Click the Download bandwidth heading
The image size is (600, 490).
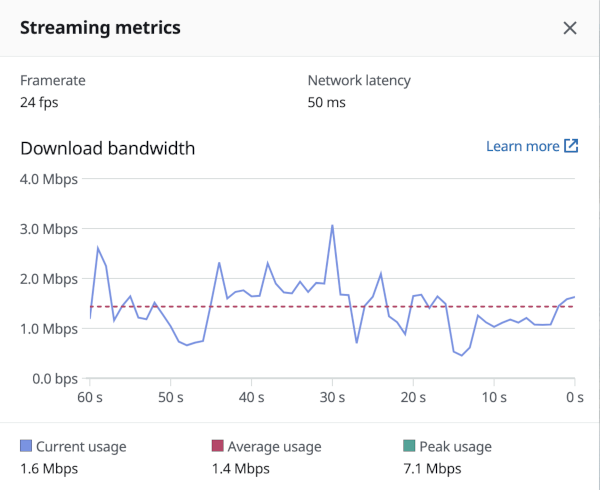point(108,149)
